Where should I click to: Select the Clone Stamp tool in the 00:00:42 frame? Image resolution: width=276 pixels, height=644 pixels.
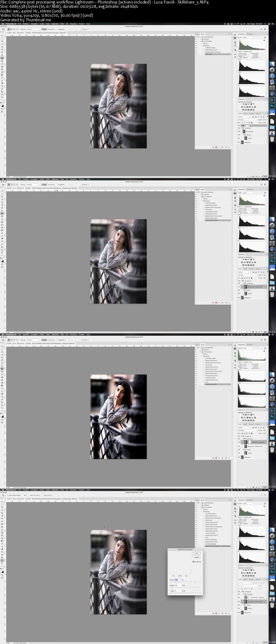(x=2, y=66)
